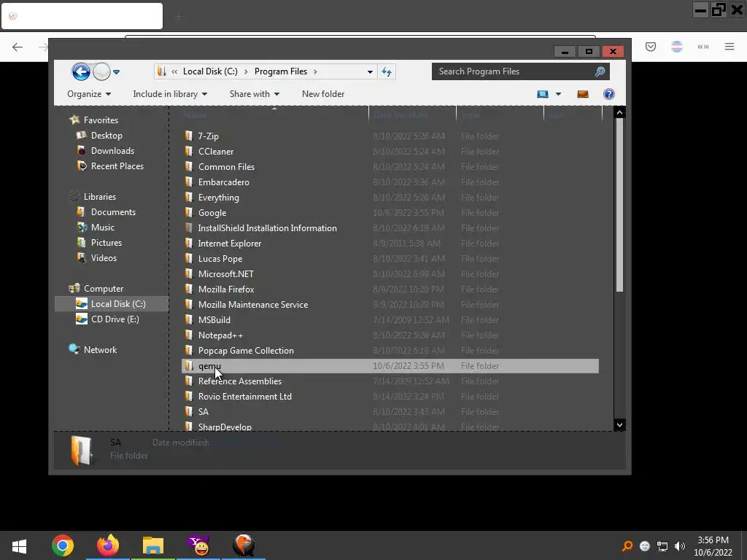Click the qemu folder icon

[189, 366]
